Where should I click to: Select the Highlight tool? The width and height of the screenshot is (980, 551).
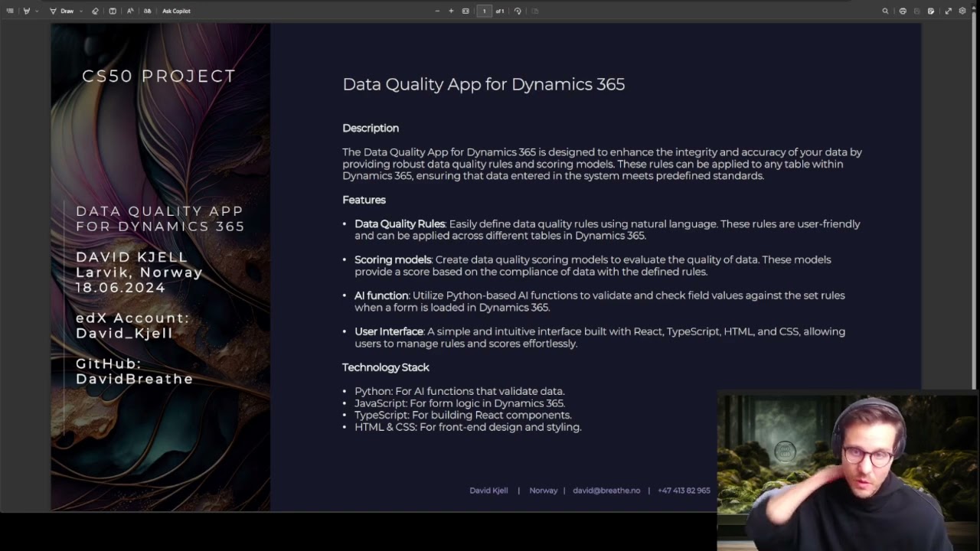[27, 11]
